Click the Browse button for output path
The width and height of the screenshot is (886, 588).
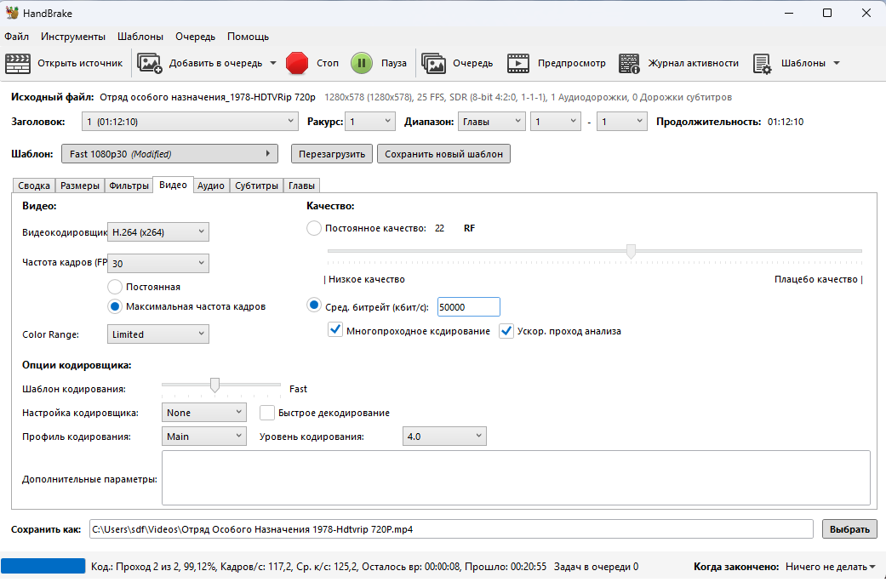pos(849,529)
